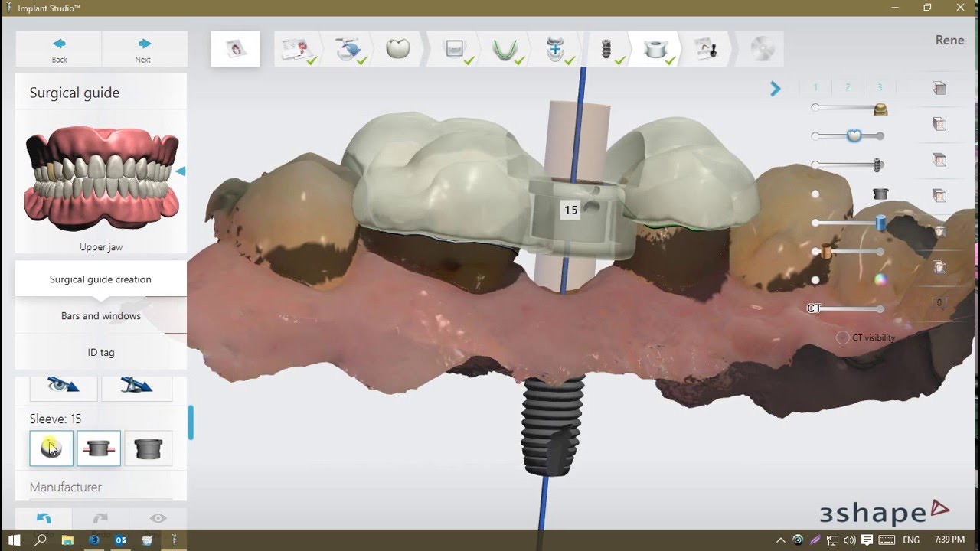
Task: Select the sixth view cube orientation
Action: point(939,267)
